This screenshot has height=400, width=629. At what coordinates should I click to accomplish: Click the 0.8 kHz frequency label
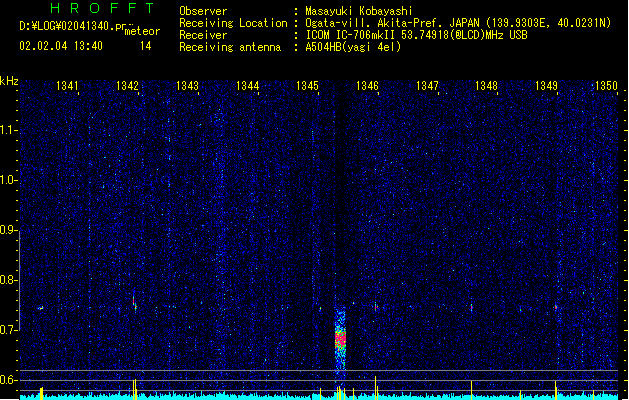point(8,280)
